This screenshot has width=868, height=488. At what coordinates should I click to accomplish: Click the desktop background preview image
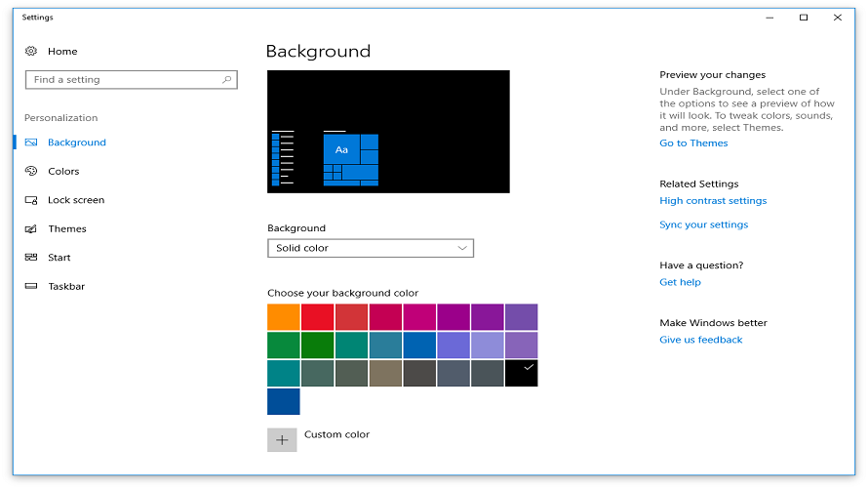[388, 132]
